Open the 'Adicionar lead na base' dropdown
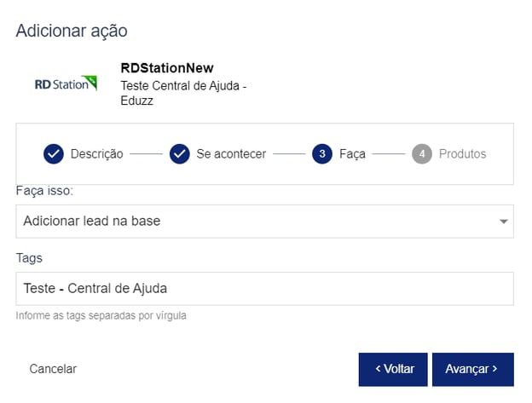This screenshot has width=532, height=403. [256, 222]
